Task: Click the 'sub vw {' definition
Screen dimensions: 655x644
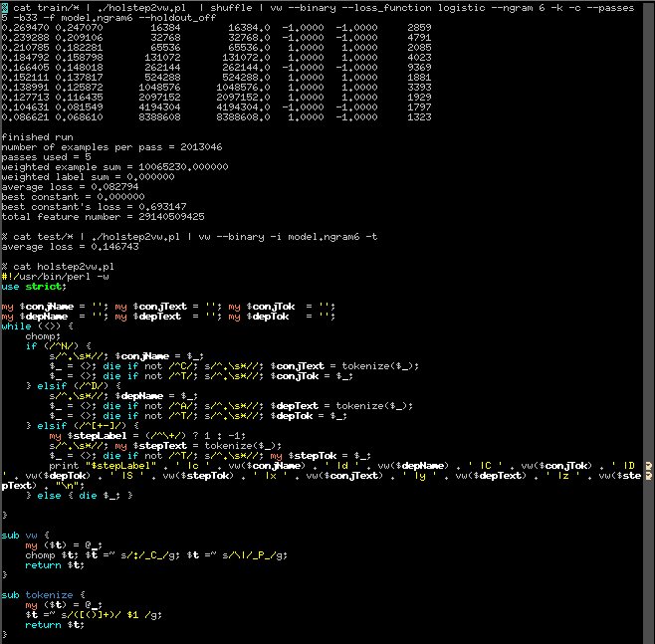Action: (25, 536)
